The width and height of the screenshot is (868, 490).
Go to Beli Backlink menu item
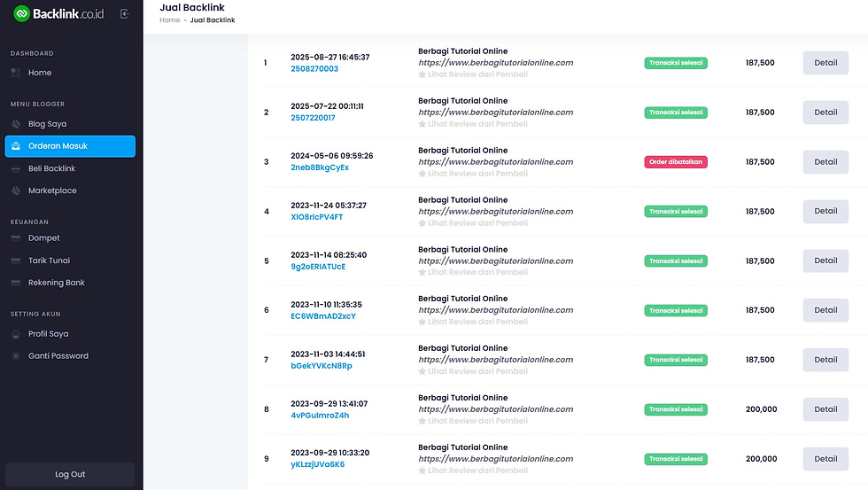point(70,168)
